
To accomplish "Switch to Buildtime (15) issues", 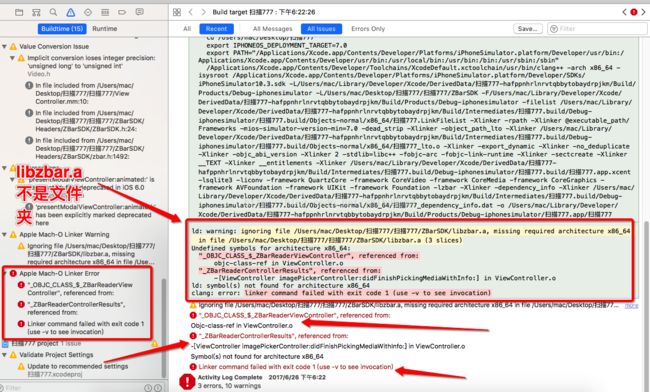I will (62, 29).
